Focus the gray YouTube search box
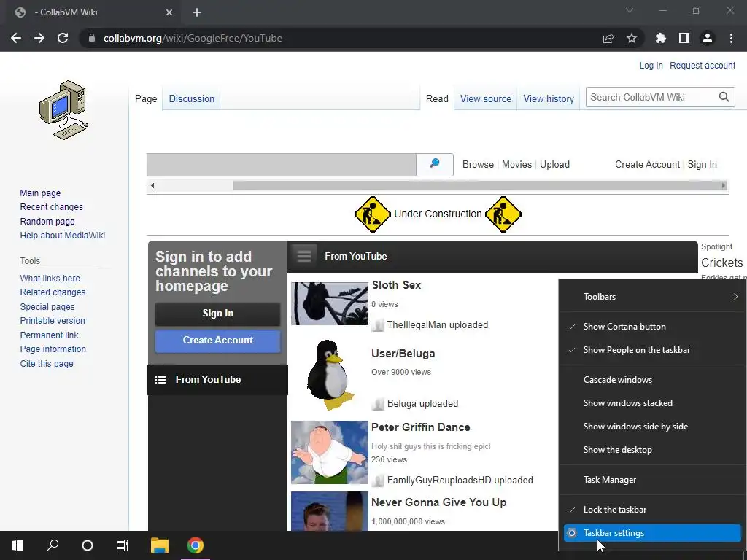The height and width of the screenshot is (560, 747). point(282,164)
